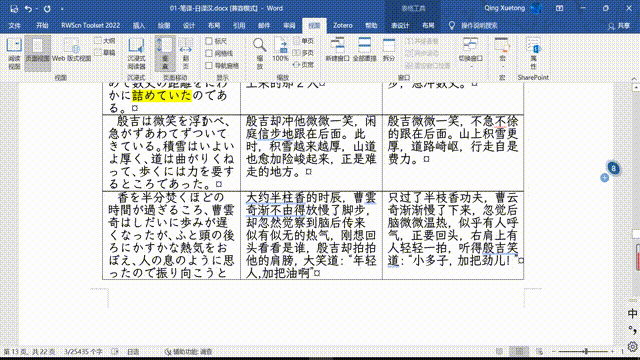Open the 设计 (Design) tab
The width and height of the screenshot is (640, 360).
[x=189, y=25]
